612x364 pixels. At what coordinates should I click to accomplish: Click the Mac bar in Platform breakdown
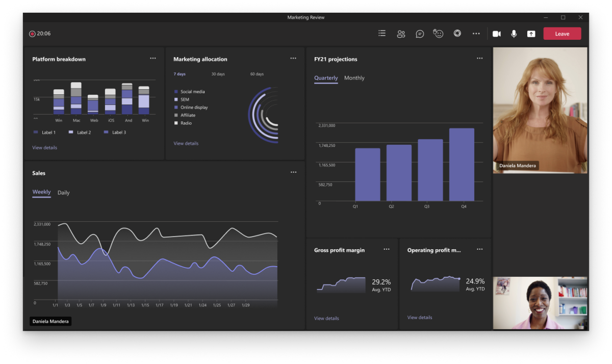click(76, 98)
